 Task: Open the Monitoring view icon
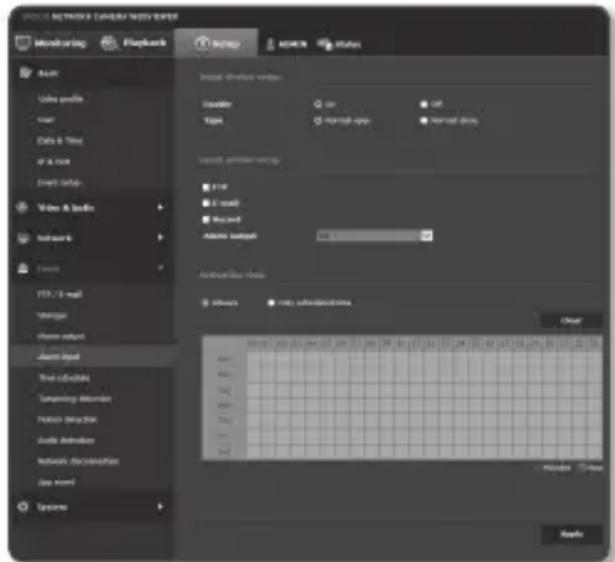(23, 43)
